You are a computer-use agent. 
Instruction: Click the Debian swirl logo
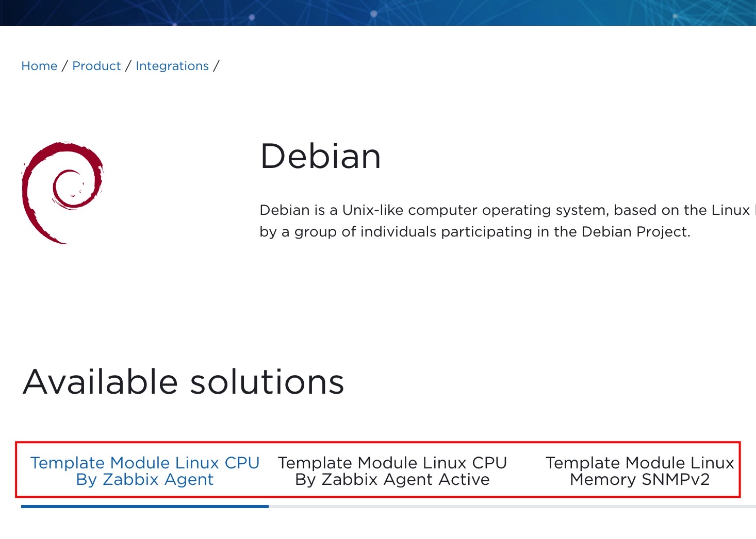point(62,193)
